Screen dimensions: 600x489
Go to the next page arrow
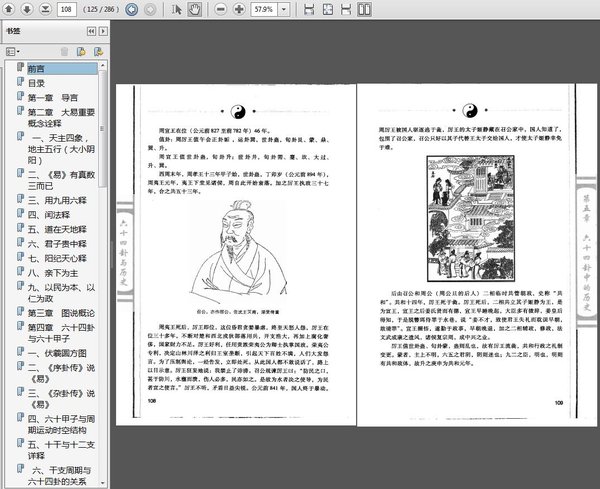click(x=27, y=9)
